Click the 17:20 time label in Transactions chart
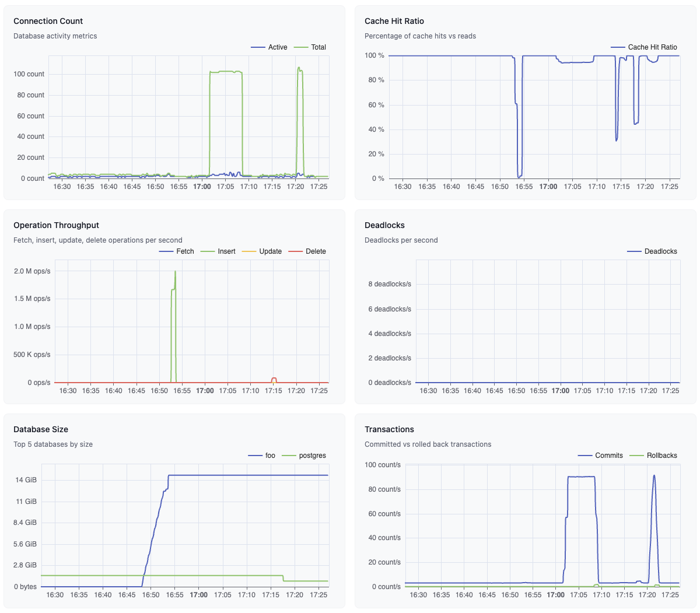 (647, 595)
